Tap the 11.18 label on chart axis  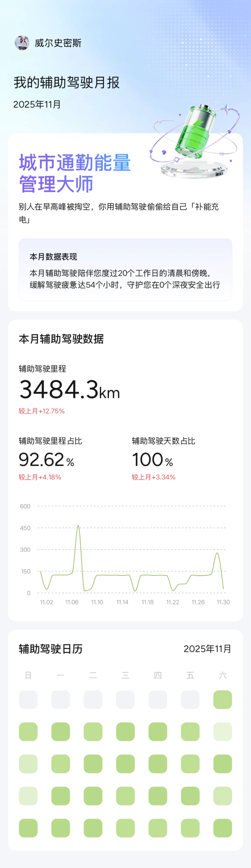click(x=147, y=602)
